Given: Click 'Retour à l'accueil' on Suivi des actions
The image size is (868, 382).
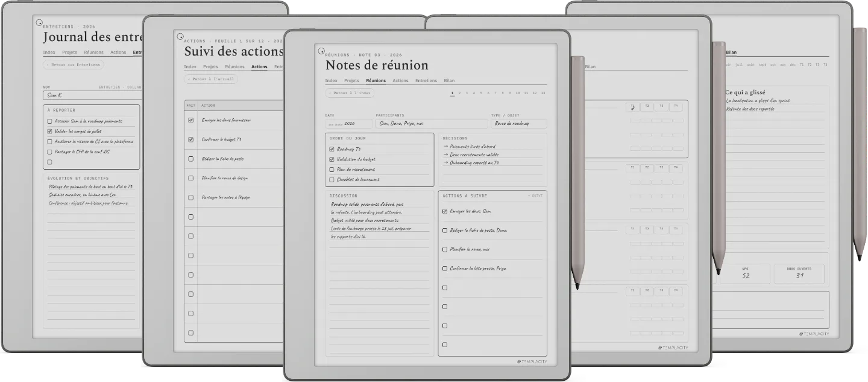Looking at the screenshot, I should click(211, 79).
